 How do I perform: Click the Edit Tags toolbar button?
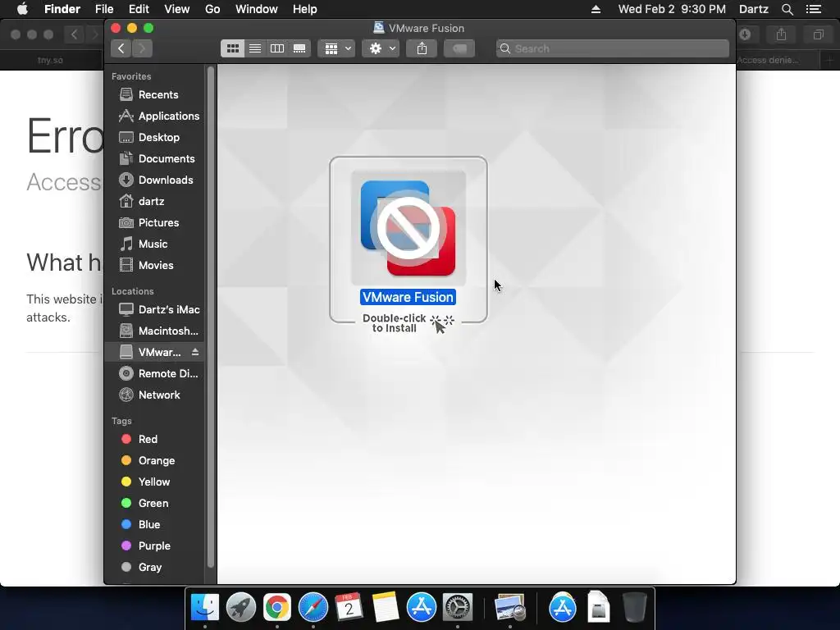pos(459,48)
